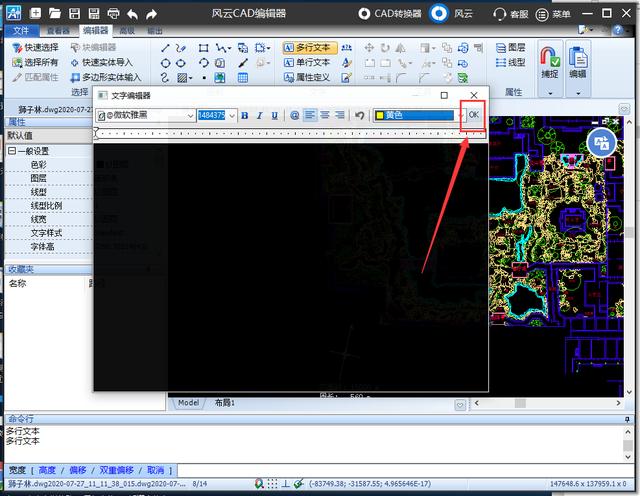Image resolution: width=640 pixels, height=496 pixels.
Task: Toggle grid display in status bar
Action: tap(272, 484)
